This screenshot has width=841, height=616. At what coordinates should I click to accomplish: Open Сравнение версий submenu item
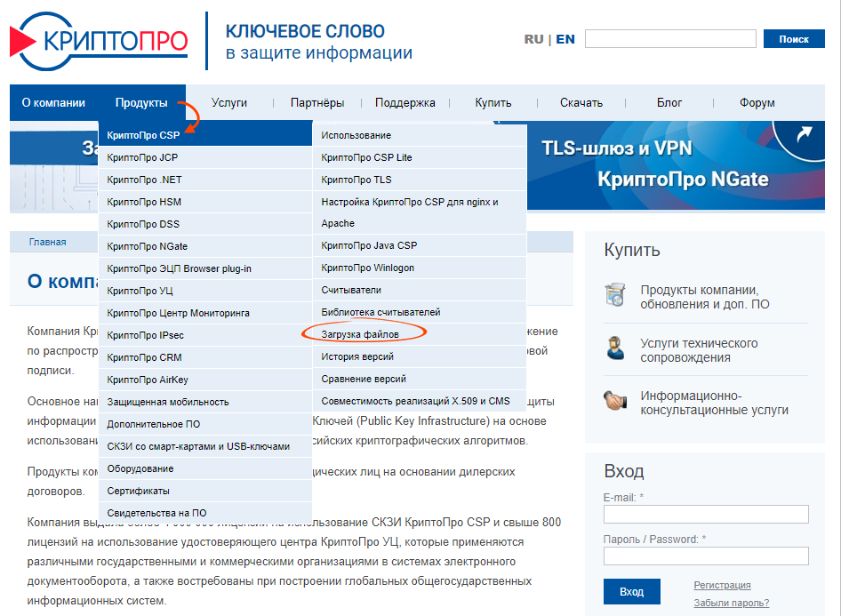pos(420,379)
